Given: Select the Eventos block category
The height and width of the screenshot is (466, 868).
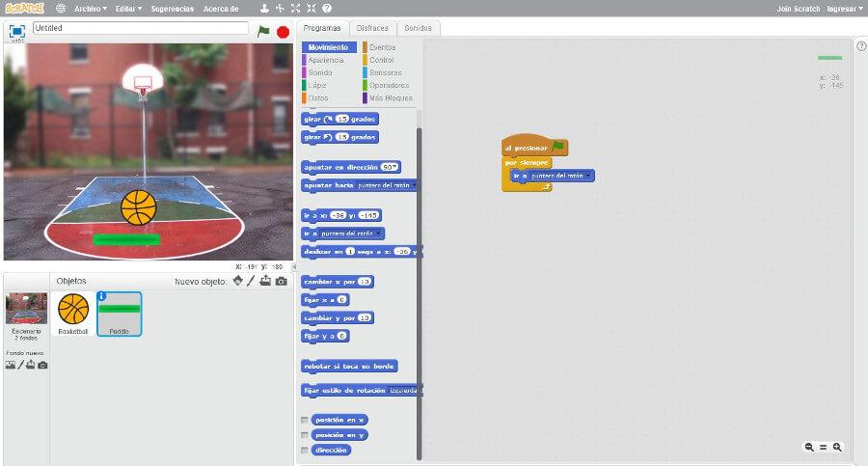Looking at the screenshot, I should pos(382,47).
